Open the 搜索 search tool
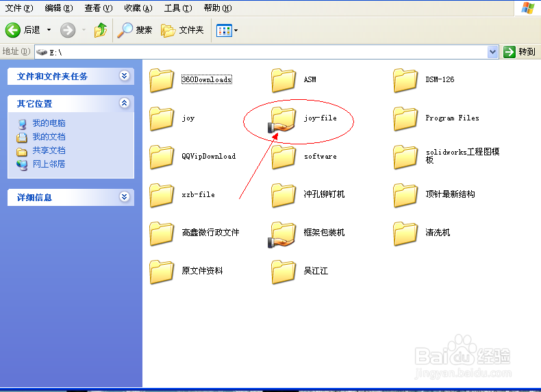Viewport: 541px width, 392px height. 134,30
